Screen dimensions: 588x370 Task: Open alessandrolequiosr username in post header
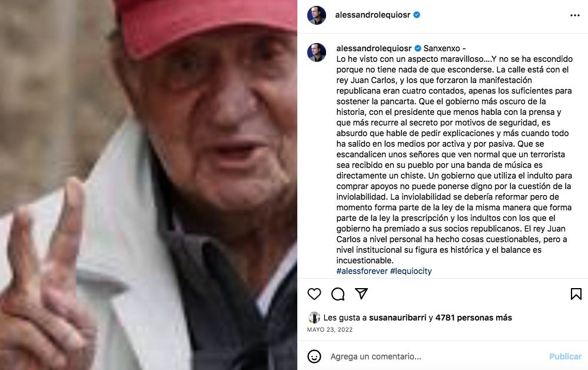[x=373, y=15]
